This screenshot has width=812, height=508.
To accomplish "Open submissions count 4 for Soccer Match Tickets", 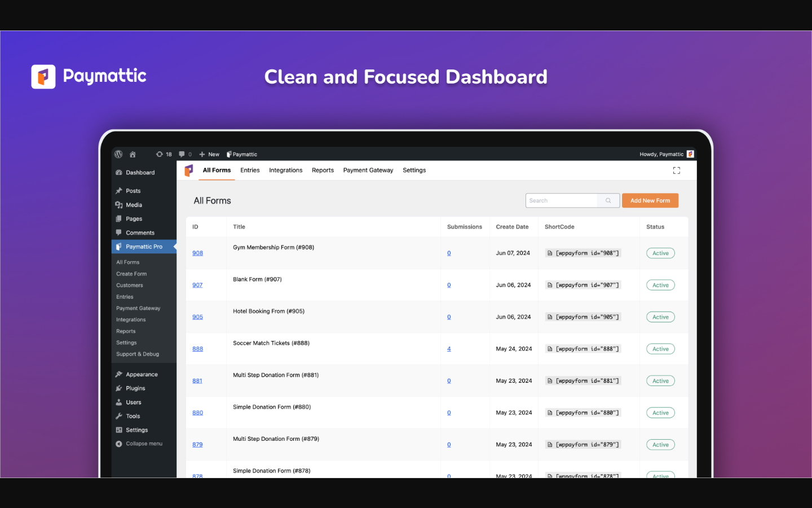I will (x=449, y=349).
